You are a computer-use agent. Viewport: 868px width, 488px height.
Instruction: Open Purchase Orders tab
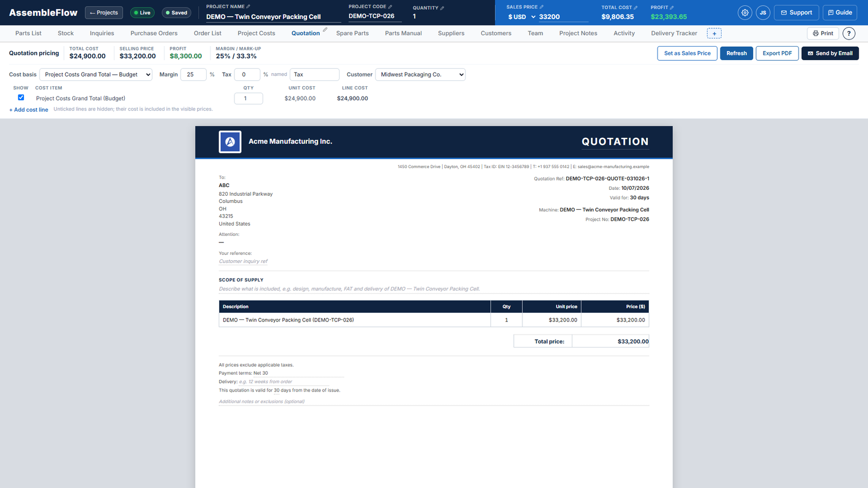[154, 34]
